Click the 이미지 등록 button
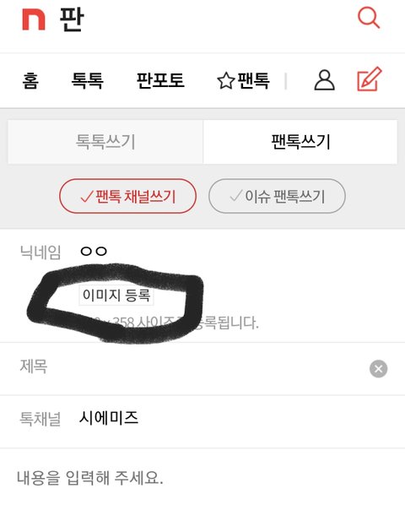This screenshot has width=405, height=532. pos(116,296)
